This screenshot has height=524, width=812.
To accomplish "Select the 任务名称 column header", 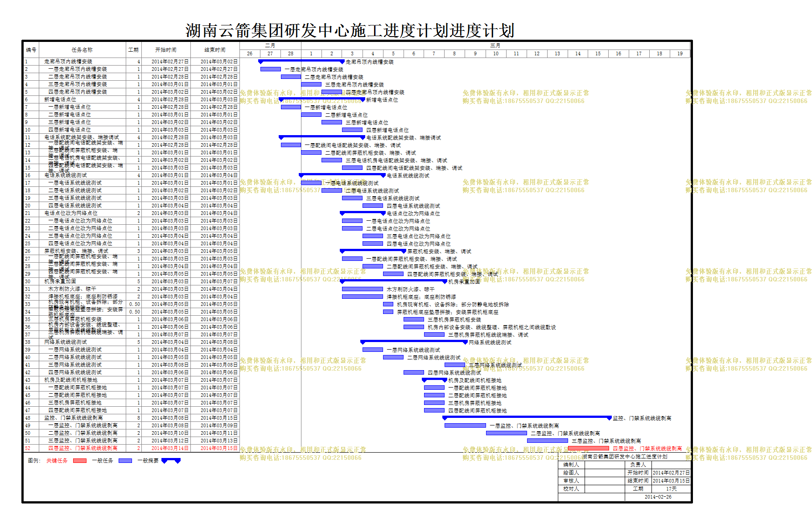I will click(82, 50).
